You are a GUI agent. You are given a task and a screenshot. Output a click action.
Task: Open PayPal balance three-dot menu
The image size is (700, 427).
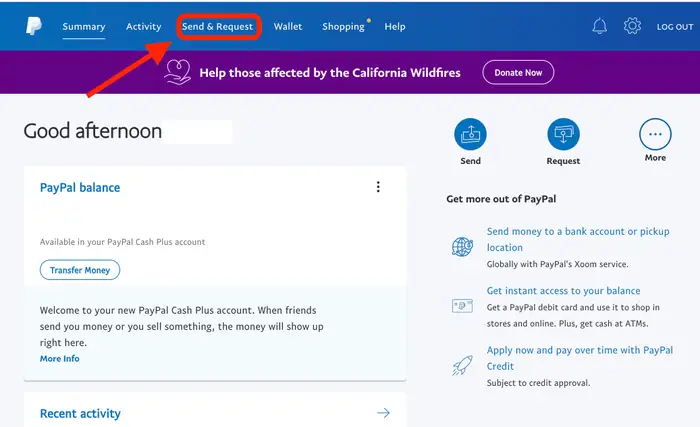[378, 187]
